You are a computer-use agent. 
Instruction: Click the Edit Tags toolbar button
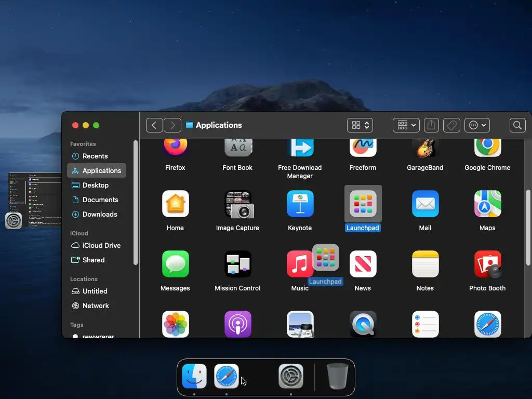451,125
